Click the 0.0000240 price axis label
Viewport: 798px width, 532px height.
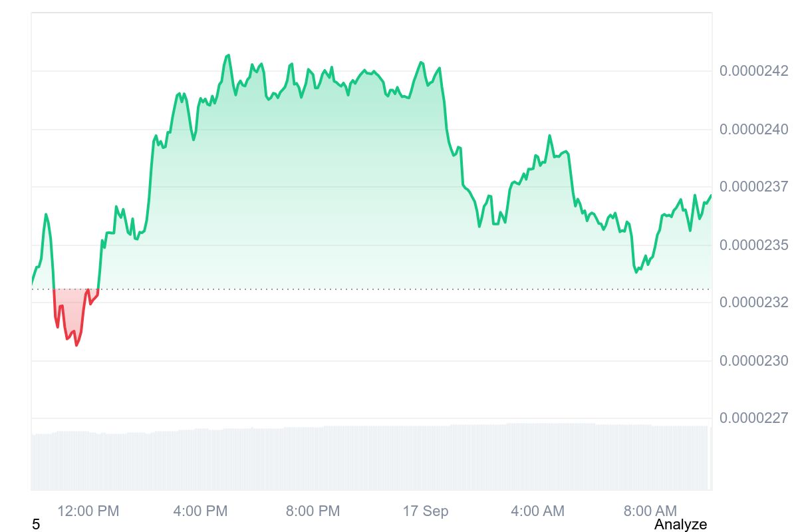(x=753, y=129)
